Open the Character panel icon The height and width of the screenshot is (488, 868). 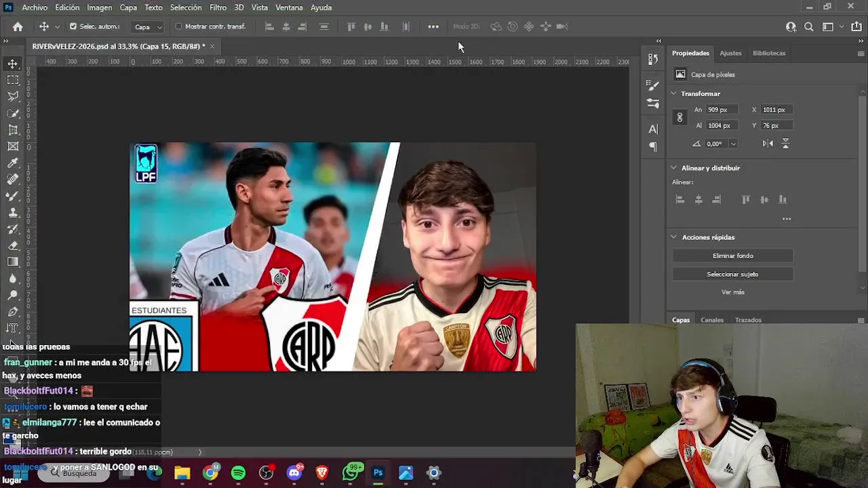click(x=653, y=129)
